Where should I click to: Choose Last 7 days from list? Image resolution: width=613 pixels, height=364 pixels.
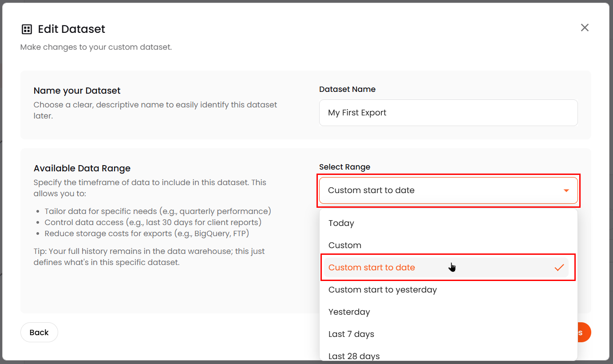351,334
